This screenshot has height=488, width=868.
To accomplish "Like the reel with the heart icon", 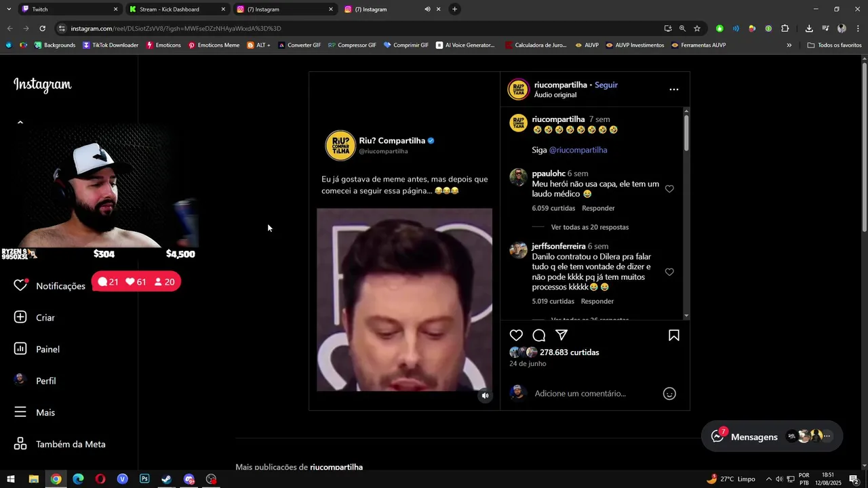I will pyautogui.click(x=516, y=335).
